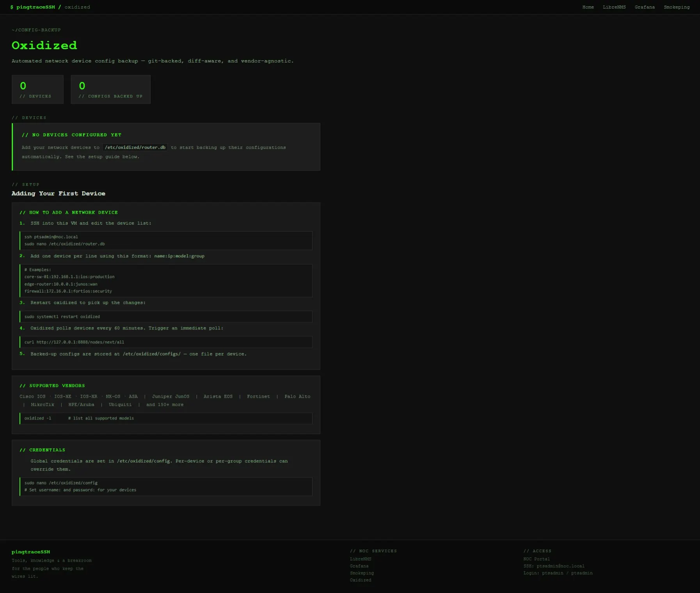Image resolution: width=700 pixels, height=593 pixels.
Task: Click the Oxidized page heading
Action: point(44,45)
